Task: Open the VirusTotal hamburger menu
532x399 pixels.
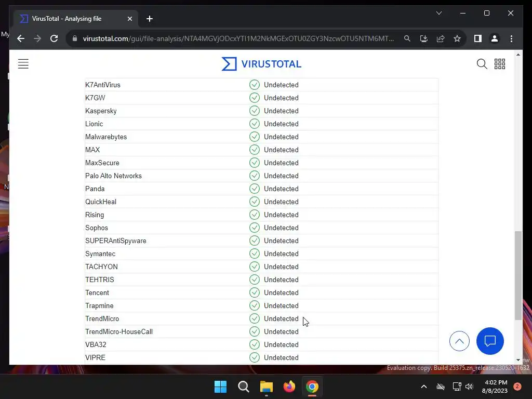Action: point(23,64)
